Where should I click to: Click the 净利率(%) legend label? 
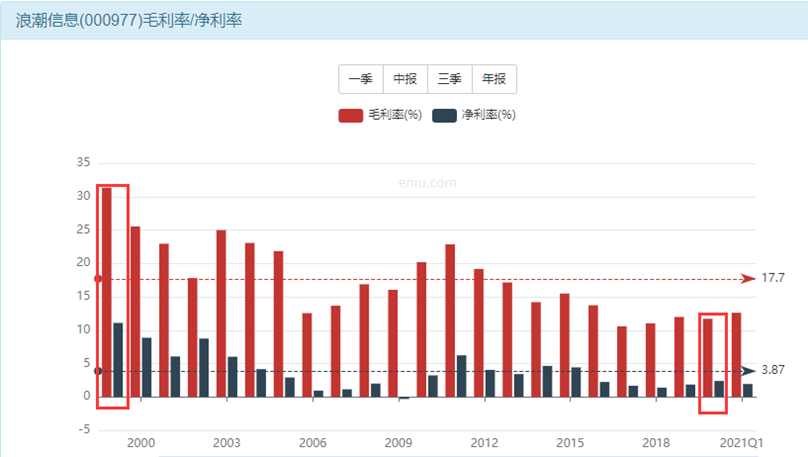[x=489, y=115]
